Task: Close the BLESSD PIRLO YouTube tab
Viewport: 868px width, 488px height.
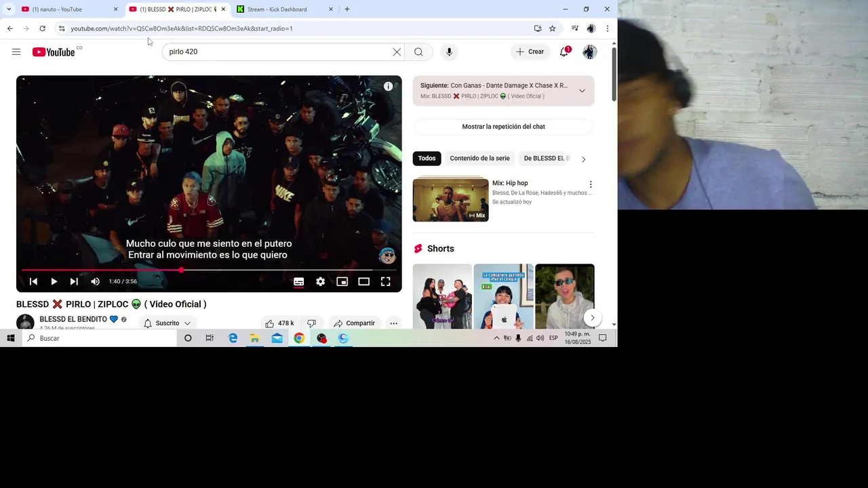Action: click(223, 9)
